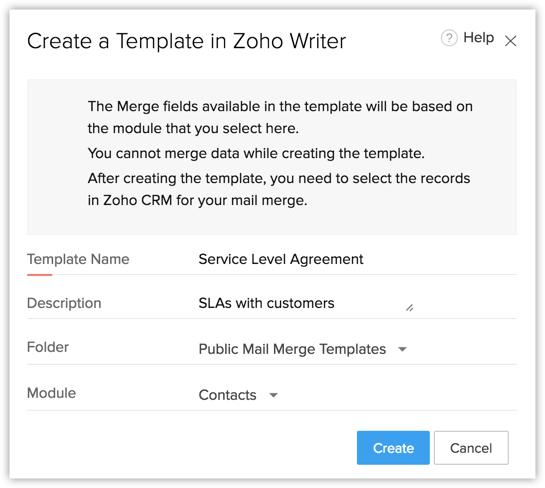Click the arrow next to Contacts

[274, 395]
